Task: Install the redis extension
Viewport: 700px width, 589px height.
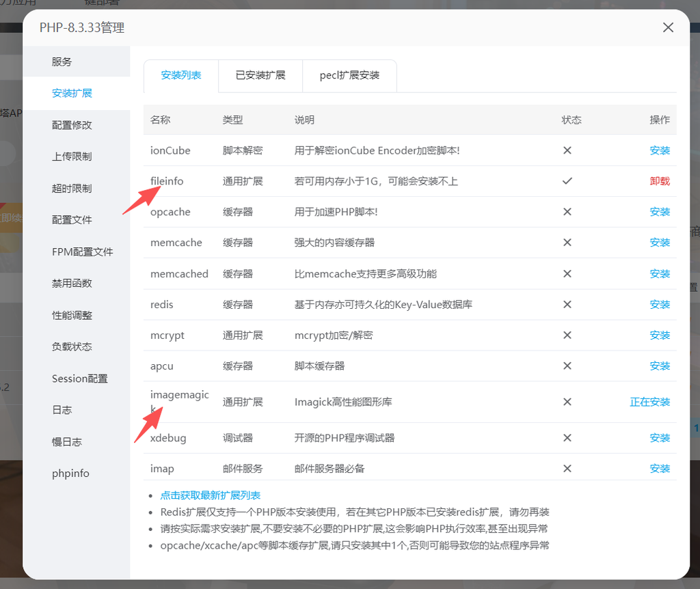Action: (x=660, y=305)
